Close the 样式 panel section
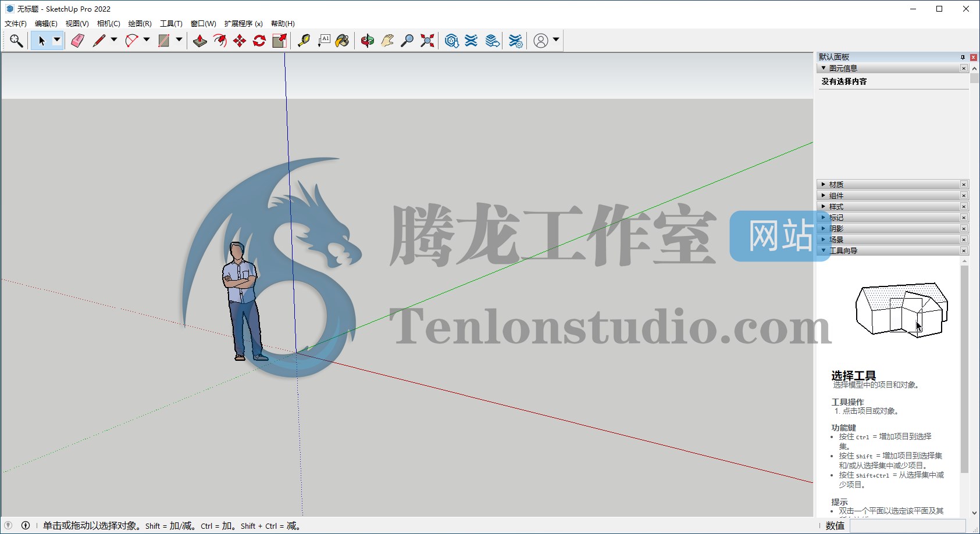The height and width of the screenshot is (534, 980). pyautogui.click(x=964, y=207)
